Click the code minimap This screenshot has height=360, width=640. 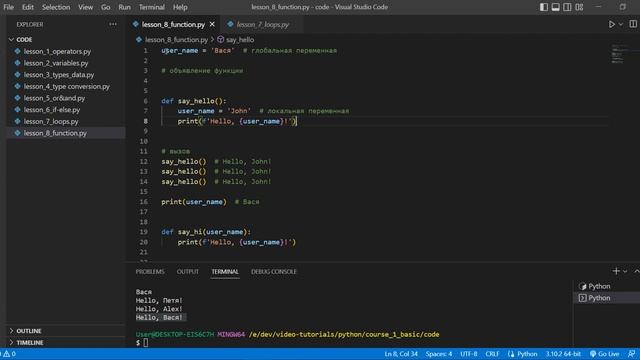tap(618, 54)
